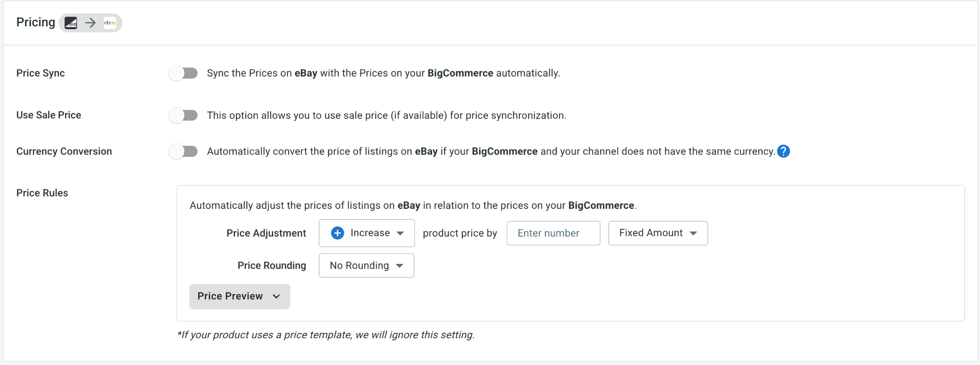980x365 pixels.
Task: Click the Price Sync label
Action: coord(41,73)
